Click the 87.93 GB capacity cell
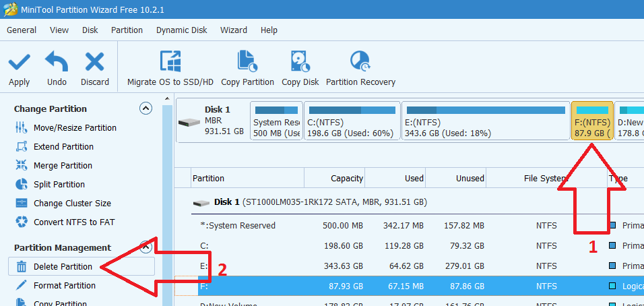 [347, 286]
